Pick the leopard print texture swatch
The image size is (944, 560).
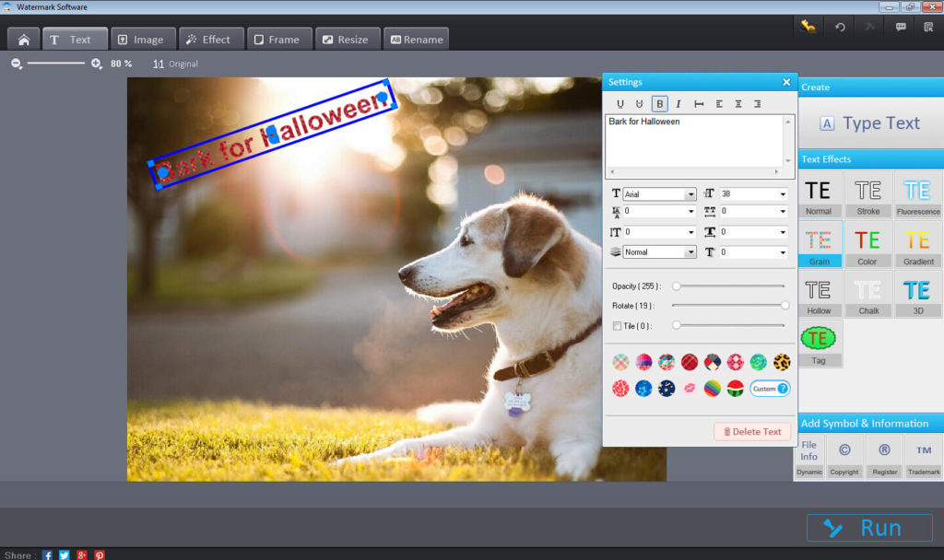[x=782, y=362]
